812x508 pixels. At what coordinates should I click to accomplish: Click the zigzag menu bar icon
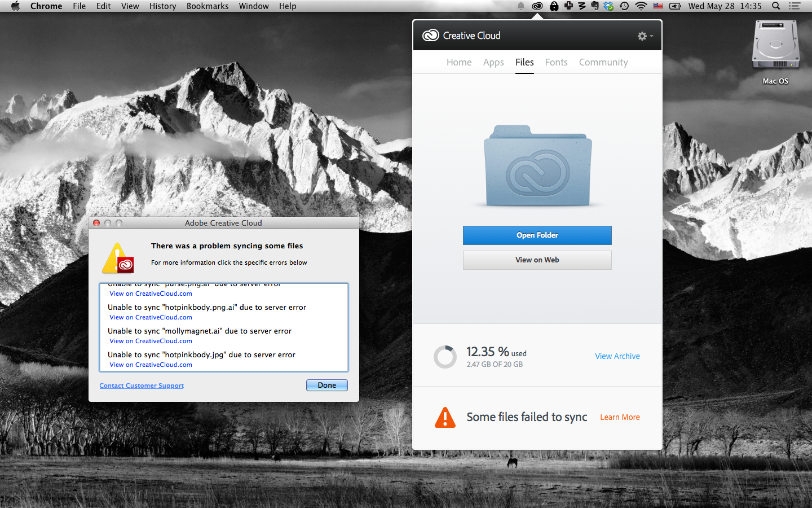click(581, 6)
